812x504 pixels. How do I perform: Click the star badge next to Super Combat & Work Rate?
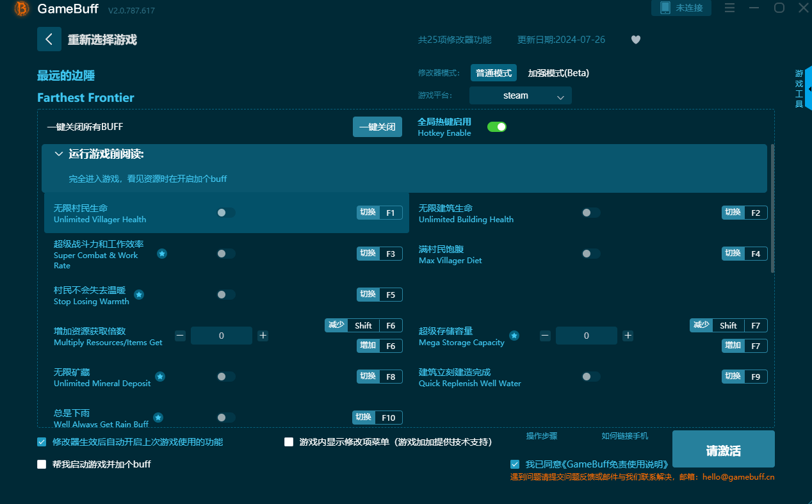(162, 254)
